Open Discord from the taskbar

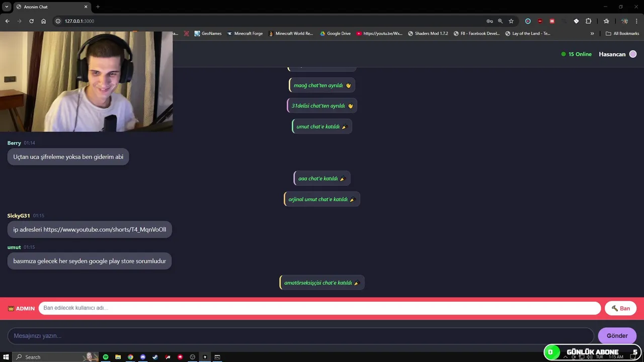click(x=143, y=357)
